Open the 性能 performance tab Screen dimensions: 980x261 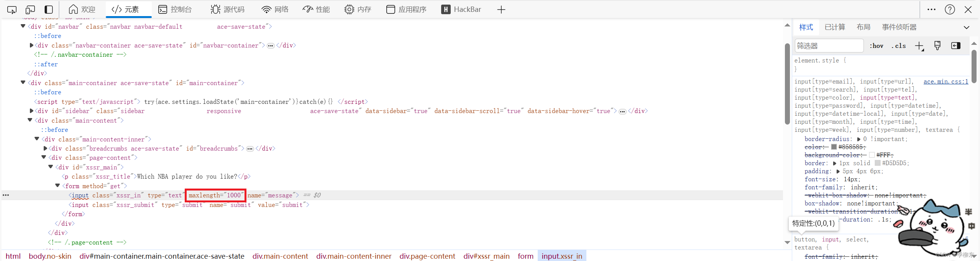click(316, 10)
